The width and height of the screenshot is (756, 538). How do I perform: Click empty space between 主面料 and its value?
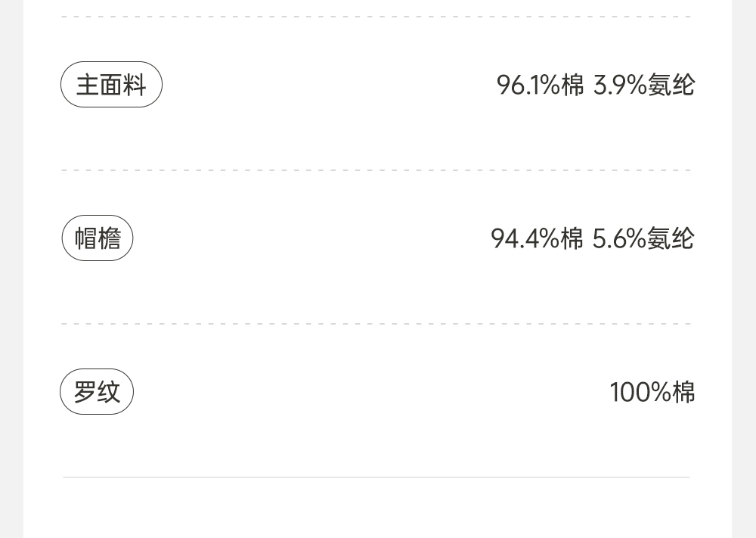pos(325,85)
